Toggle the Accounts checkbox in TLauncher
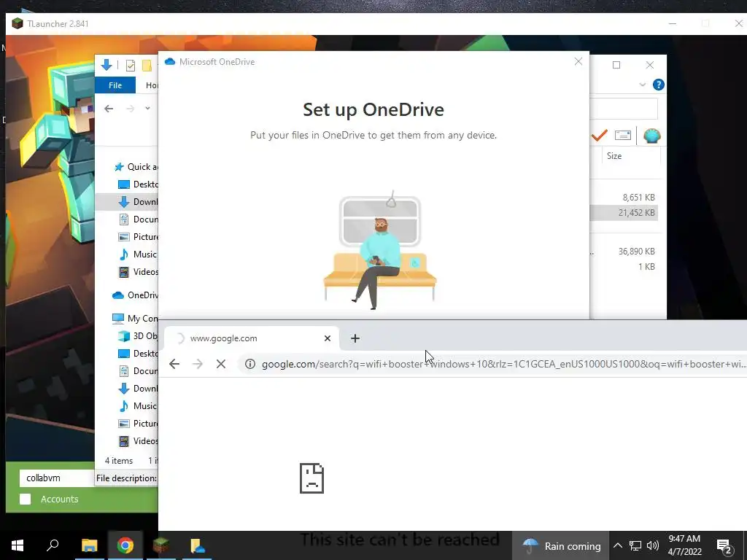 coord(26,499)
